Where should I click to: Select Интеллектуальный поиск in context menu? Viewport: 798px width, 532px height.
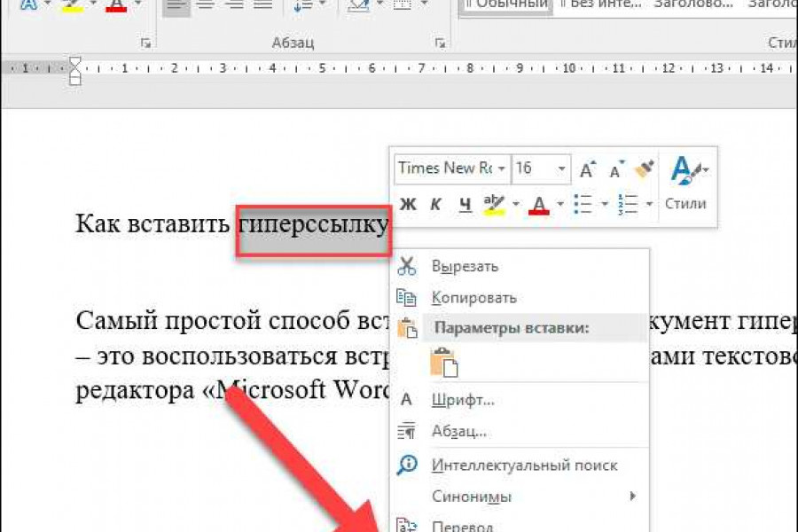[524, 465]
